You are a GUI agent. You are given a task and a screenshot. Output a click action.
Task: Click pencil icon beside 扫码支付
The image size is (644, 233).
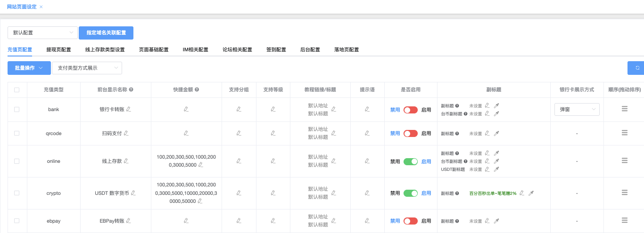point(126,133)
